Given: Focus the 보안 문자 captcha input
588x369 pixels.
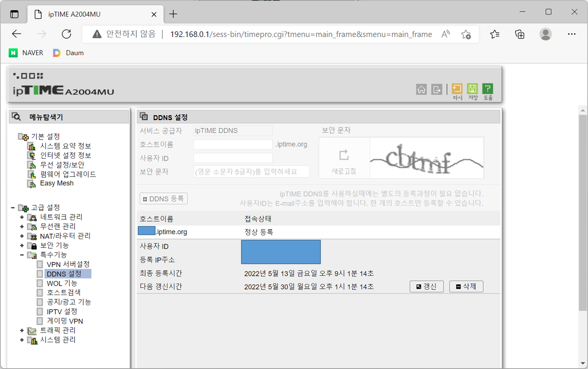Looking at the screenshot, I should tap(251, 172).
